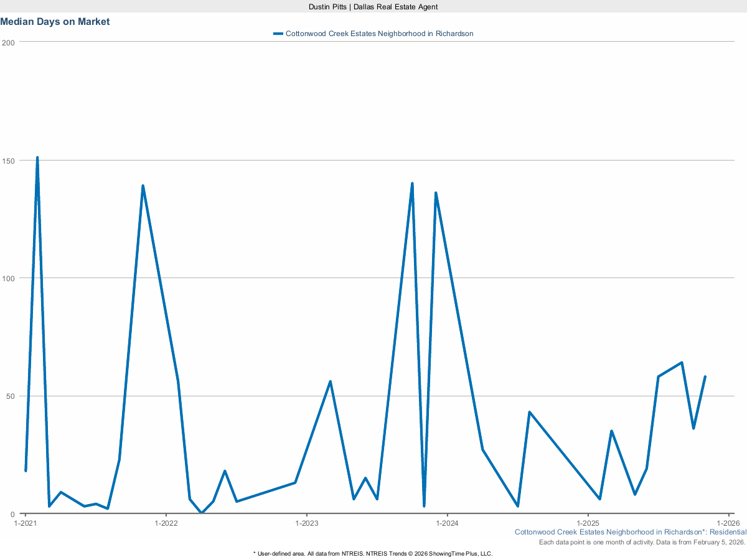This screenshot has height=560, width=747.
Task: Click the peak data point just before 1-2022
Action: (143, 186)
